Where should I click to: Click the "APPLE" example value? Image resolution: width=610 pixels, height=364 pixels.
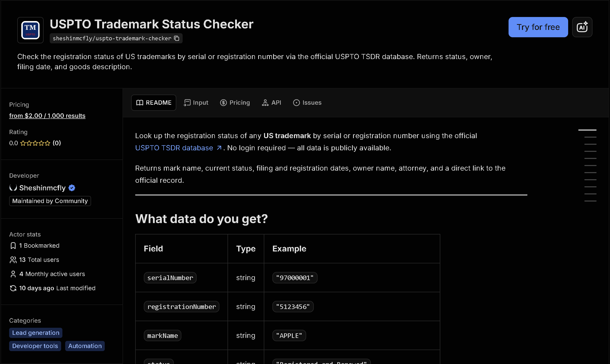tap(289, 336)
